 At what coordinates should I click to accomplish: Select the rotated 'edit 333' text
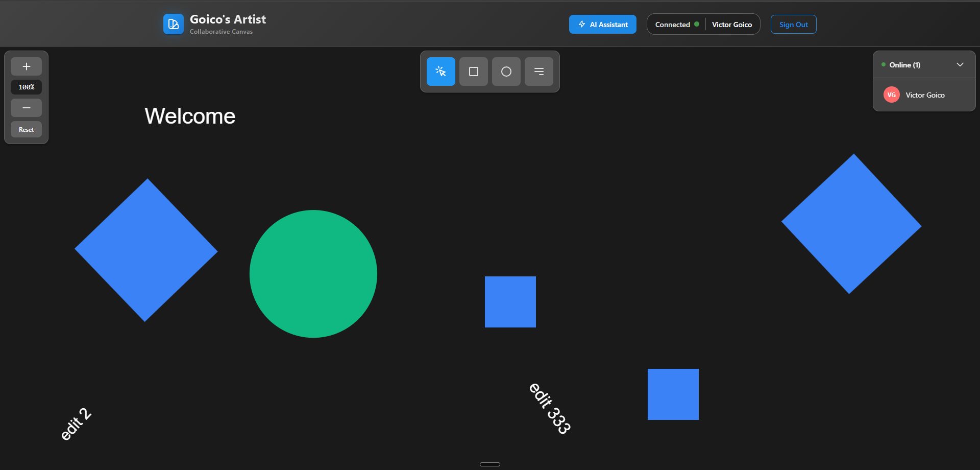[550, 408]
